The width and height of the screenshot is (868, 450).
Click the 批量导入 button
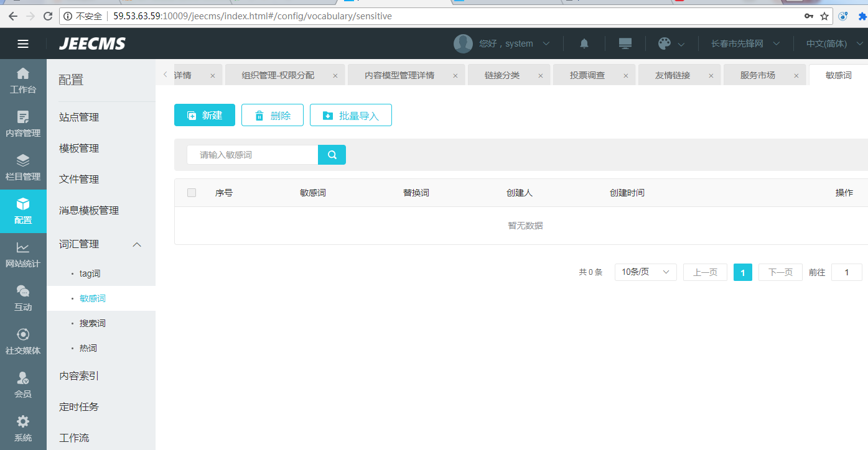350,115
